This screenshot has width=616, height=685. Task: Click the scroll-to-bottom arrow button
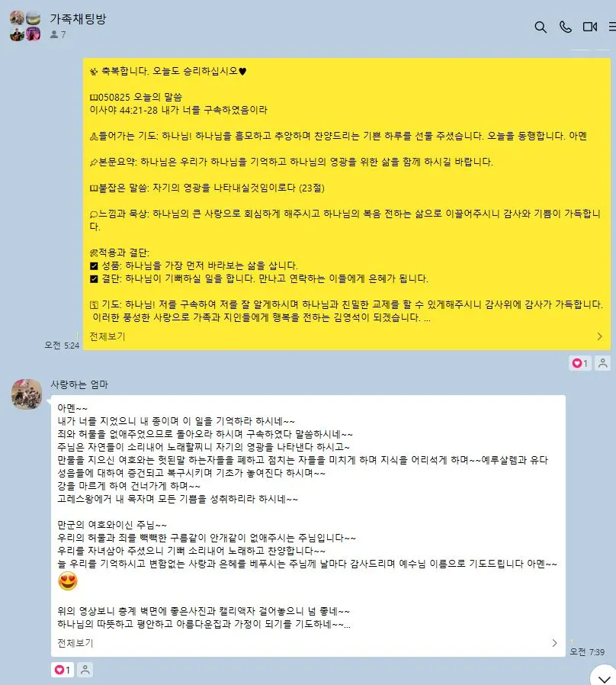[x=605, y=677]
